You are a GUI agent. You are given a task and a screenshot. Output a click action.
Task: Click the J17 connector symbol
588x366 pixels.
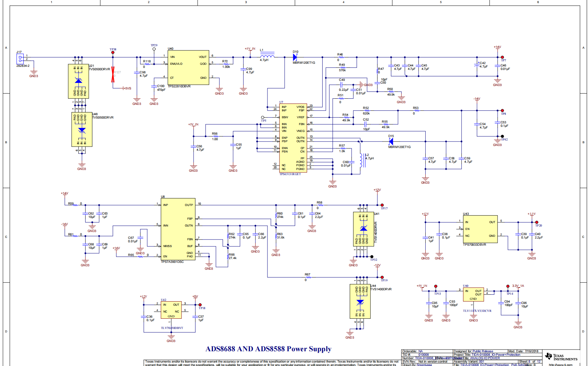click(20, 59)
